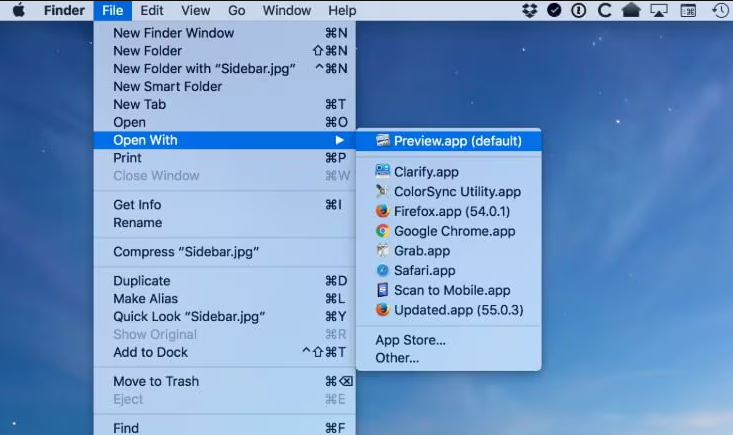Select Make Alias

[x=224, y=299]
